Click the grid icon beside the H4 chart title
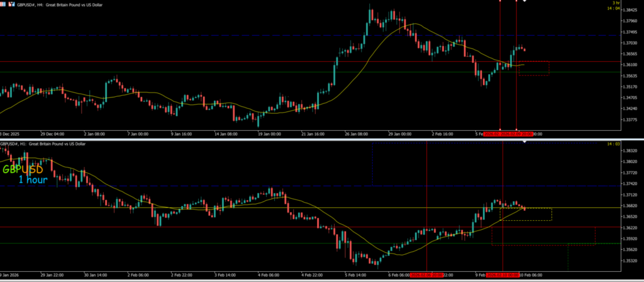644x282 pixels. [4, 4]
